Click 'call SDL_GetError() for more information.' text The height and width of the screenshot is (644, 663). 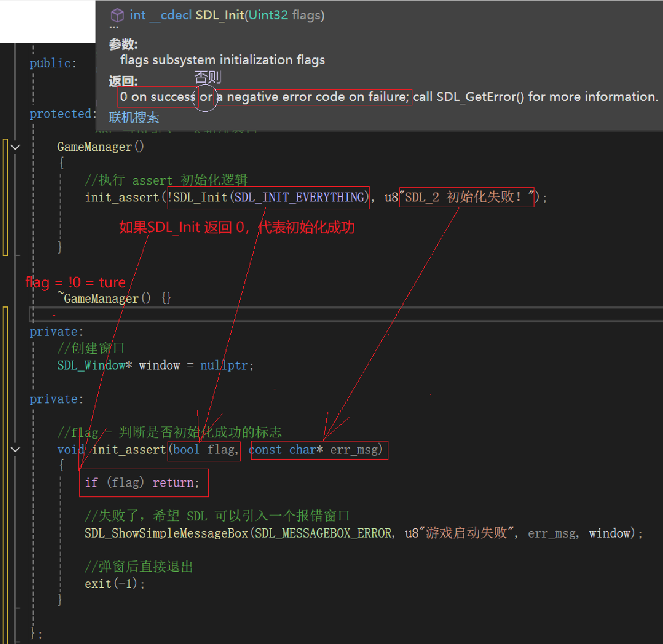(536, 97)
